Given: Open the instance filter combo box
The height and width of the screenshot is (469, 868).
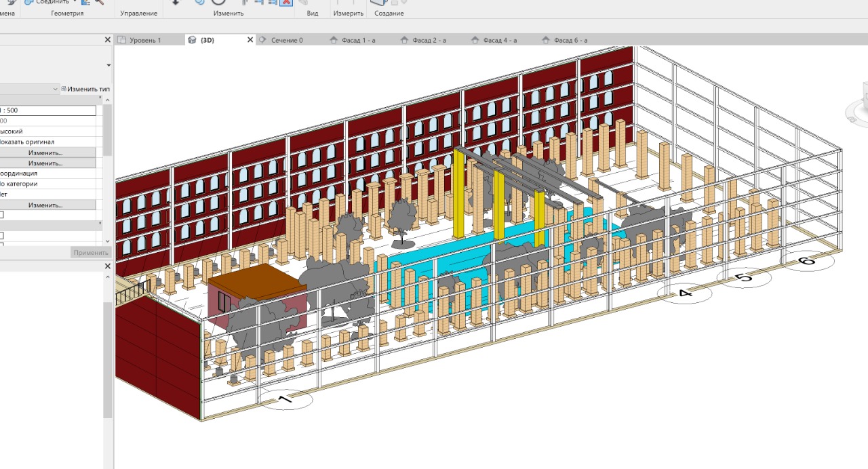Looking at the screenshot, I should coord(31,89).
